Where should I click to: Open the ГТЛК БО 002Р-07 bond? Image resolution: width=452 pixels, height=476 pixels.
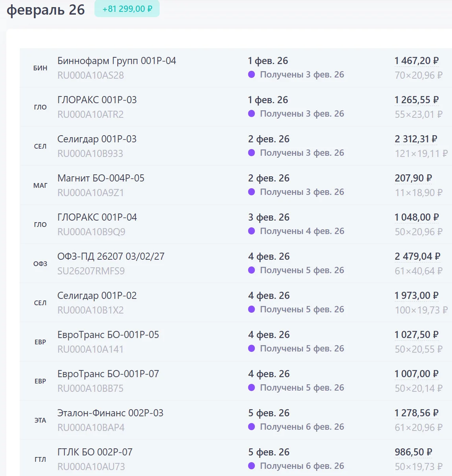point(95,452)
